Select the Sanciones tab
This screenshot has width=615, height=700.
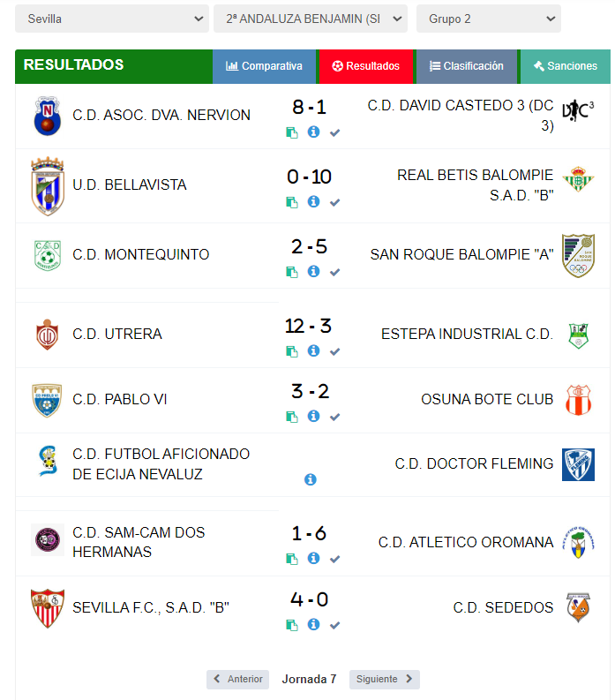[565, 66]
